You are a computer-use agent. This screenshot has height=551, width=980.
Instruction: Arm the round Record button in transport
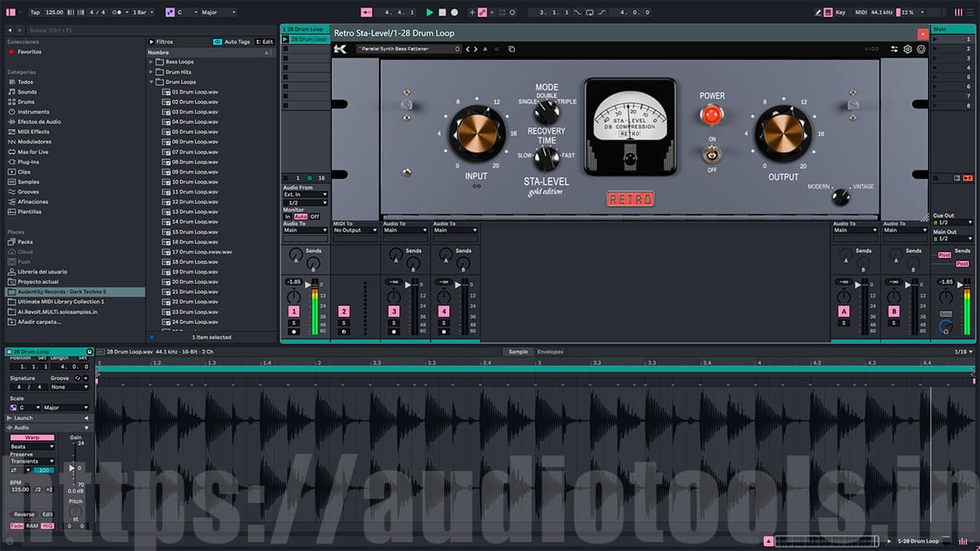454,12
